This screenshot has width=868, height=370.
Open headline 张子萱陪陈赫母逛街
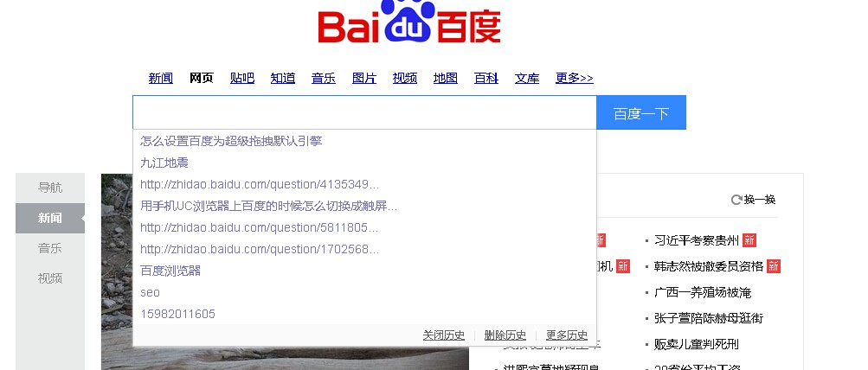click(709, 319)
